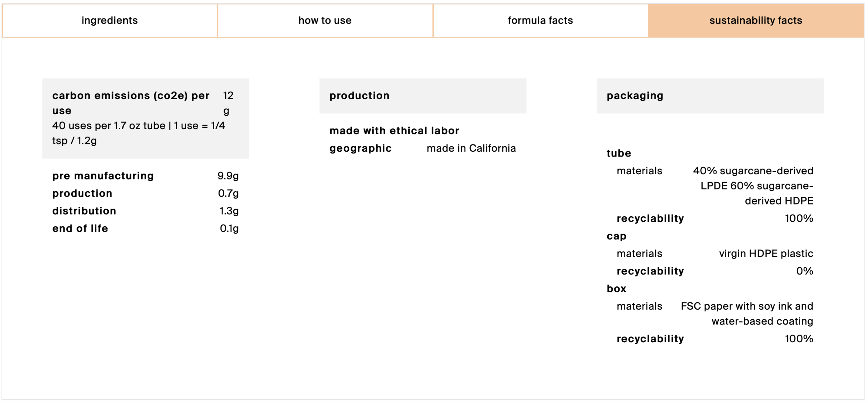
Task: Click the carbon emissions per use header
Action: click(x=131, y=103)
